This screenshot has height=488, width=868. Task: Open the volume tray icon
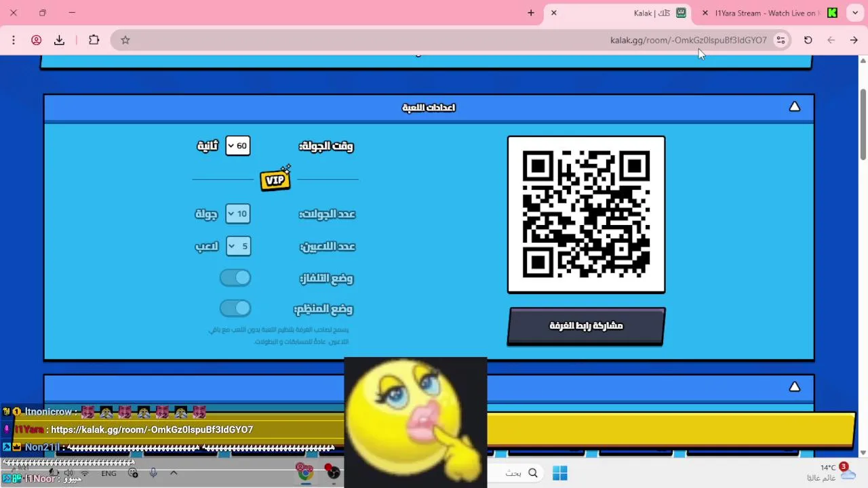click(x=68, y=473)
